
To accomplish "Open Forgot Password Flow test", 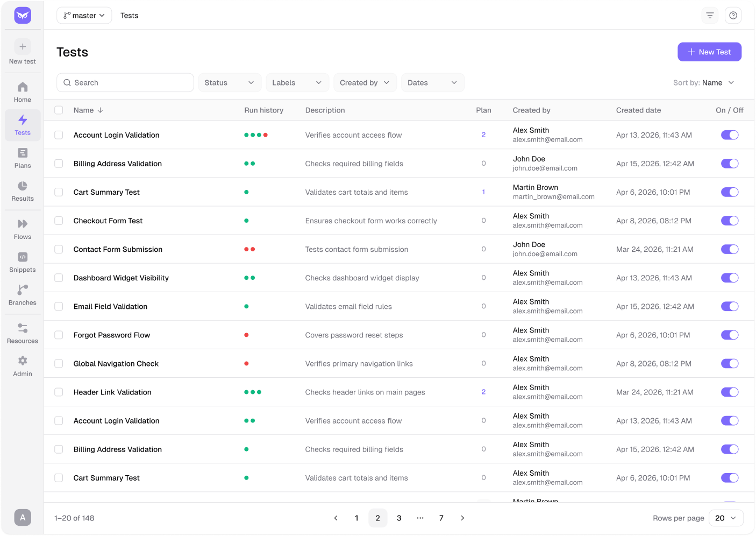I will coord(112,335).
